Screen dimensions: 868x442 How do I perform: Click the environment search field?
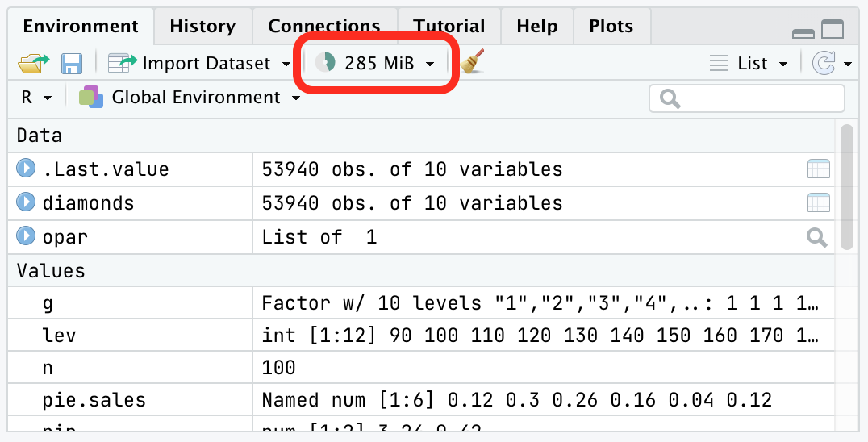tap(747, 99)
